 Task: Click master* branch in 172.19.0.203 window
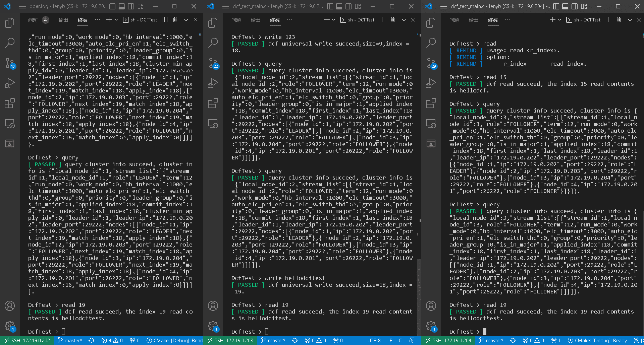point(273,341)
